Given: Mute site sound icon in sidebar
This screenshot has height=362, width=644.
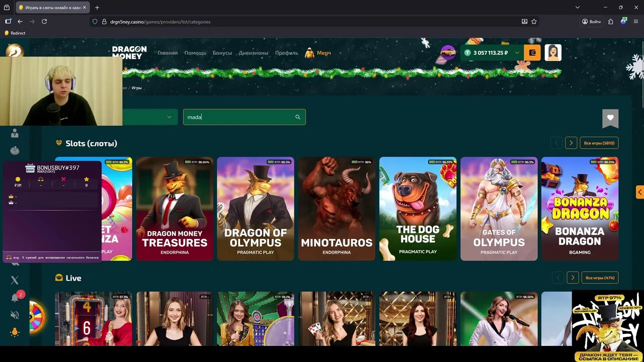Looking at the screenshot, I should coord(15,315).
